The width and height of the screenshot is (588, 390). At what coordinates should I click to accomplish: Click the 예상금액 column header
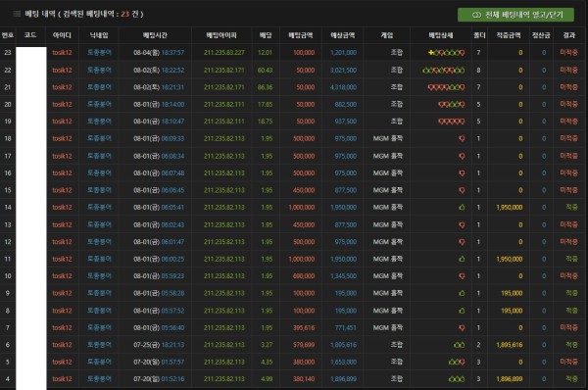click(x=342, y=35)
